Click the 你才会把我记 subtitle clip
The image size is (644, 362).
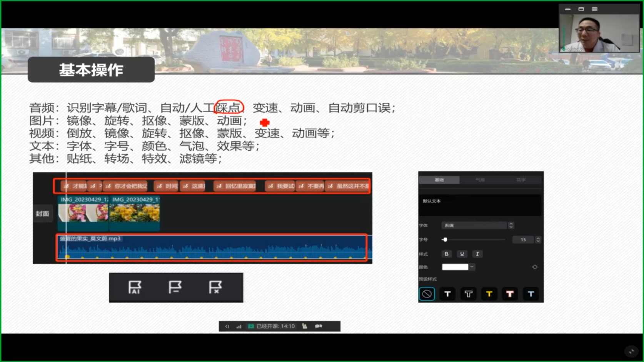pos(126,186)
